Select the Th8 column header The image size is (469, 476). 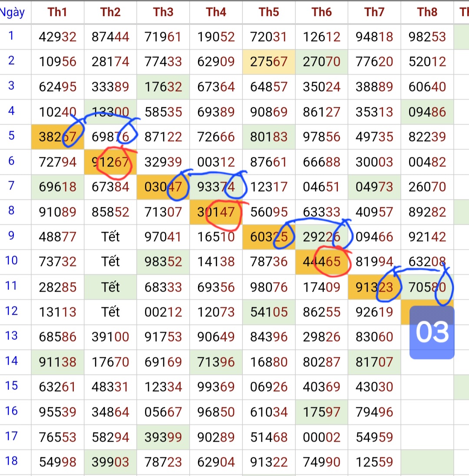tap(427, 12)
